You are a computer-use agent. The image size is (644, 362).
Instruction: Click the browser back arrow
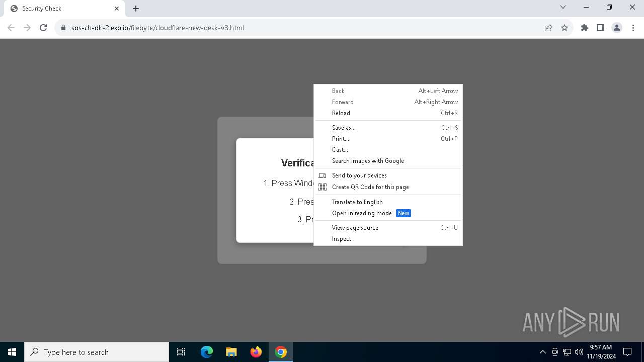pos(11,28)
